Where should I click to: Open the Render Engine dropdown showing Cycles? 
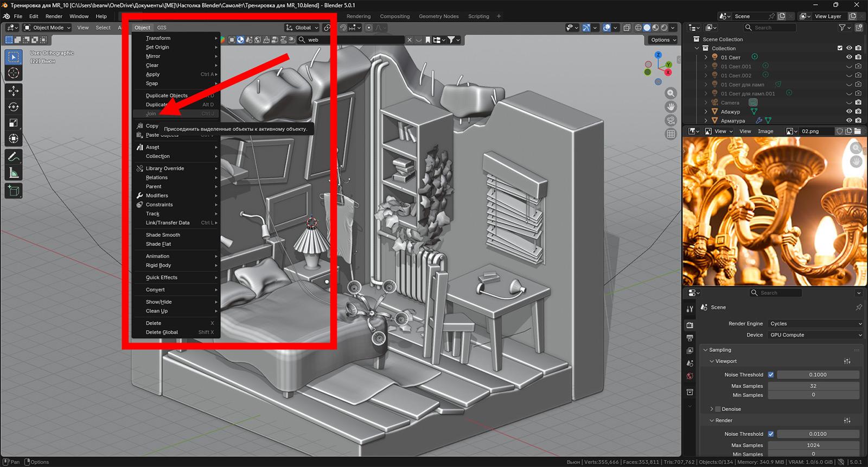[815, 324]
